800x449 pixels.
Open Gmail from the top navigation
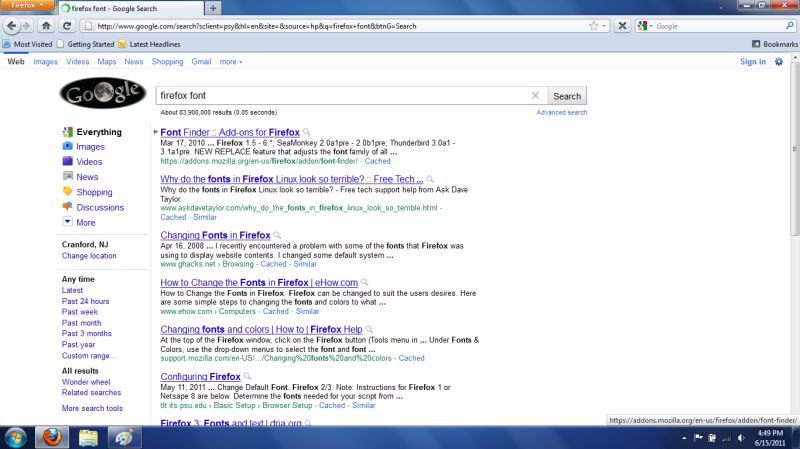pyautogui.click(x=201, y=61)
